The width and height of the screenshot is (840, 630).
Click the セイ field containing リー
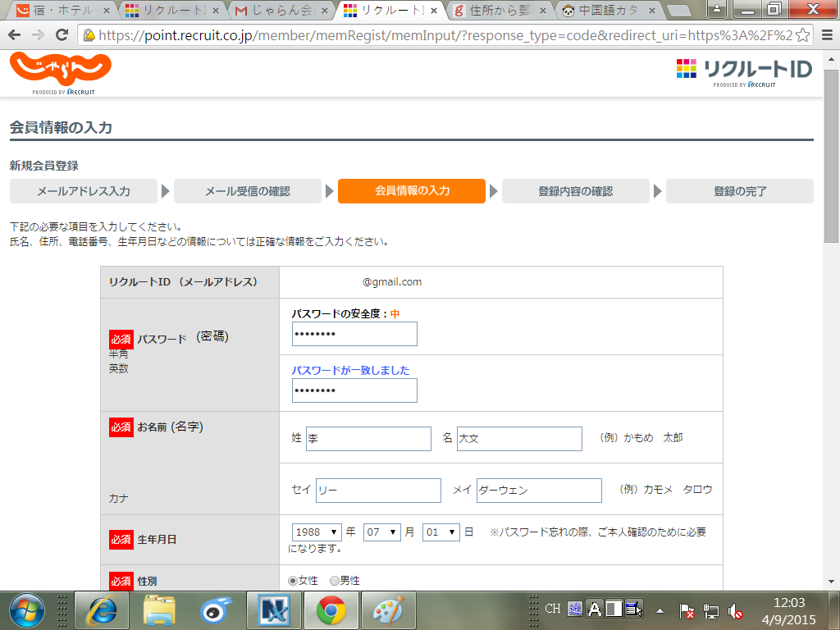tap(378, 491)
